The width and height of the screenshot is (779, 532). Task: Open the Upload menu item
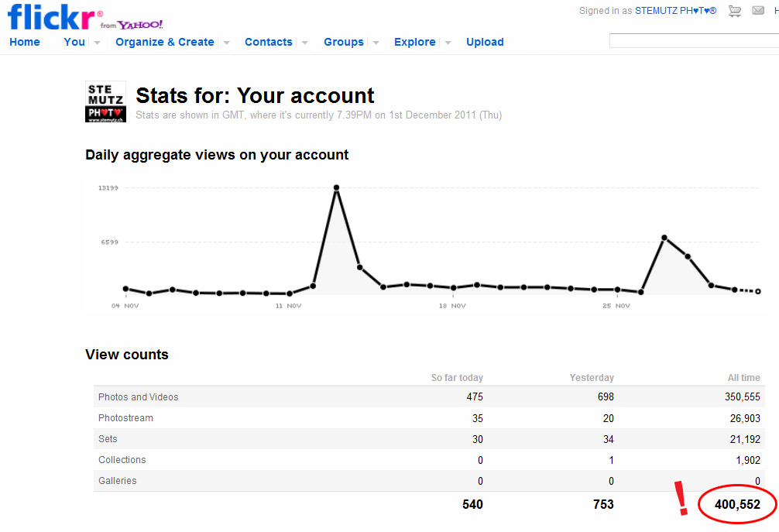[485, 42]
